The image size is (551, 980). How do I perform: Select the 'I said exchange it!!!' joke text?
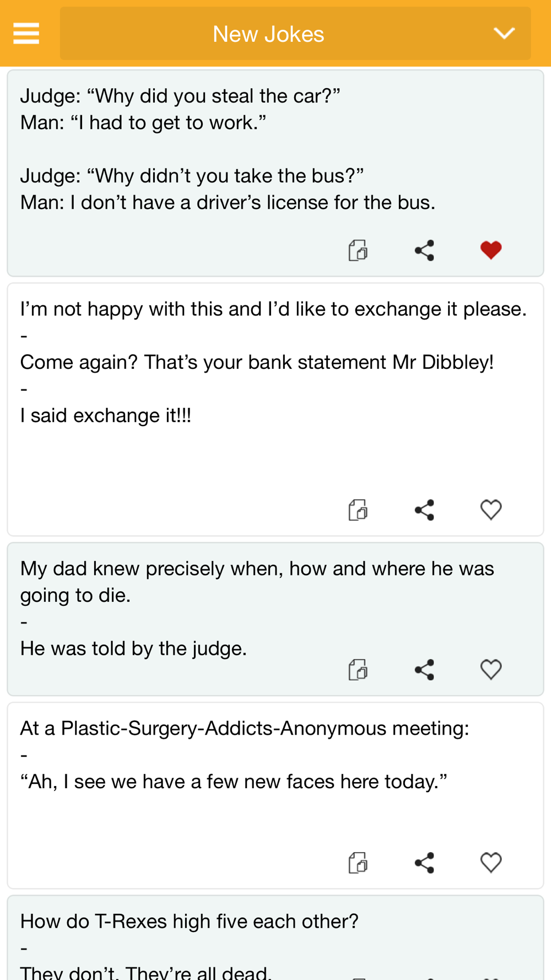coord(106,416)
